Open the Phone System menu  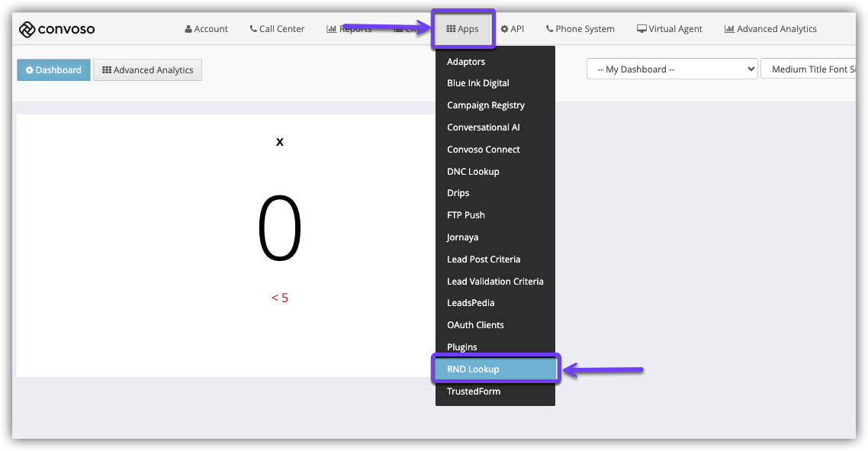[x=580, y=29]
